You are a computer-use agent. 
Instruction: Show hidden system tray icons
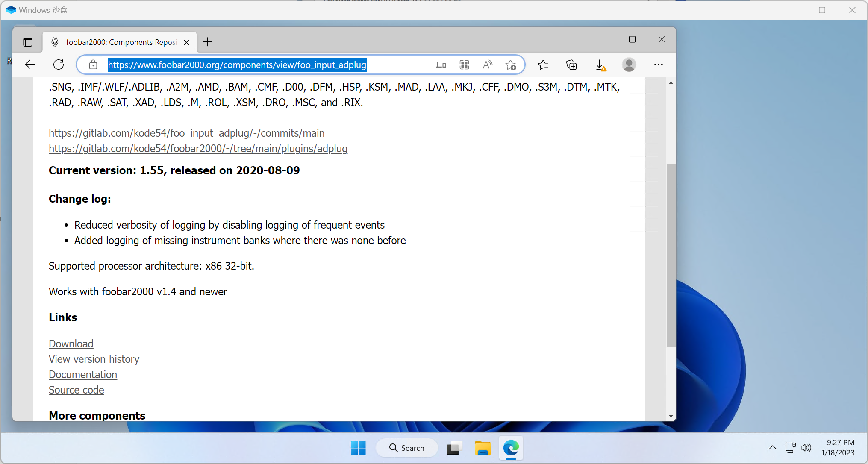772,448
